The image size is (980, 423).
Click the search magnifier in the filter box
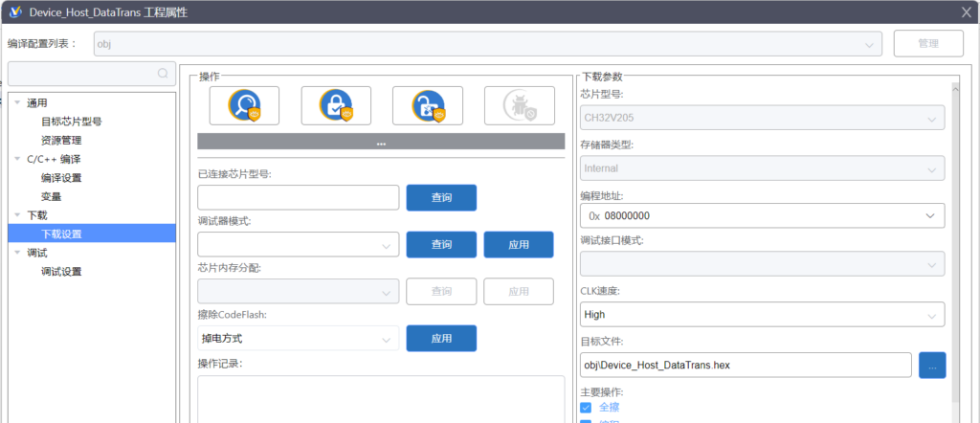pos(163,74)
